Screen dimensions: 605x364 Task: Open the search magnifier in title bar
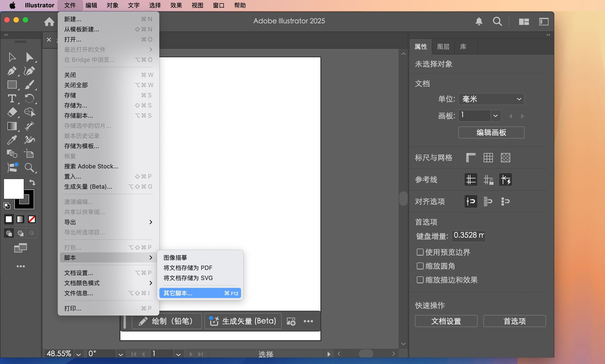click(x=497, y=21)
